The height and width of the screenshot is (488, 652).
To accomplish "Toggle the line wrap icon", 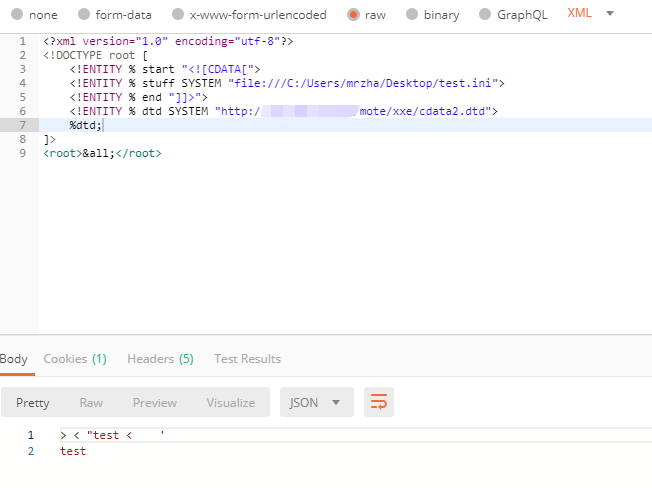I will 379,402.
